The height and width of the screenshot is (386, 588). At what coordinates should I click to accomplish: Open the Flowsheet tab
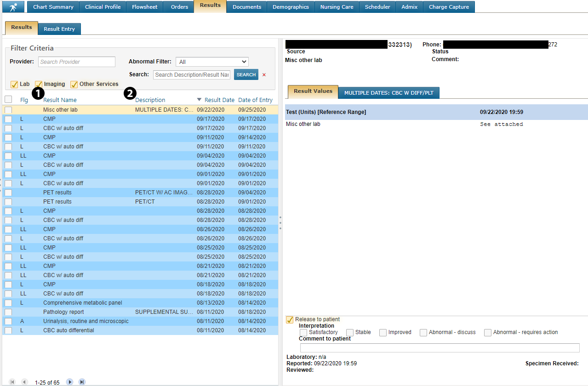(145, 7)
